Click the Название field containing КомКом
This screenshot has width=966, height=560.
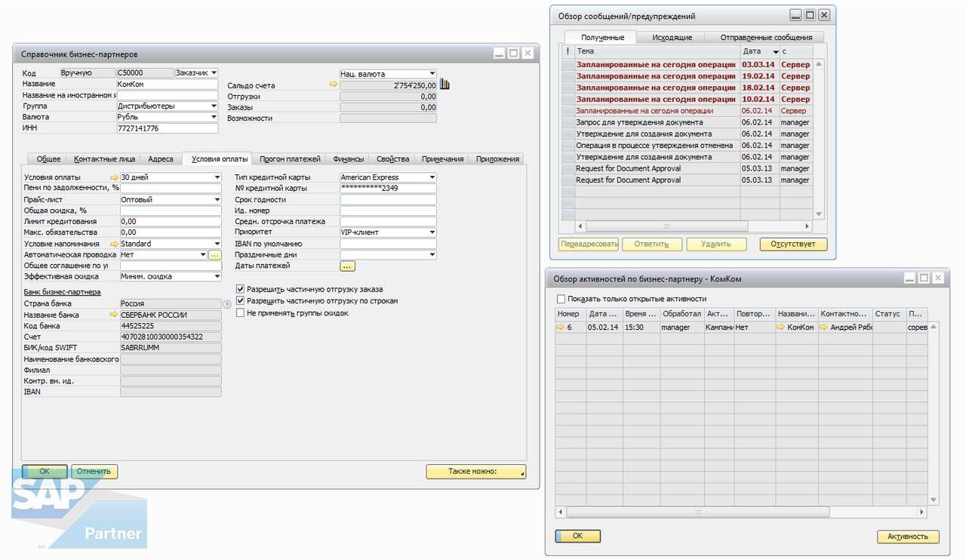[x=166, y=85]
